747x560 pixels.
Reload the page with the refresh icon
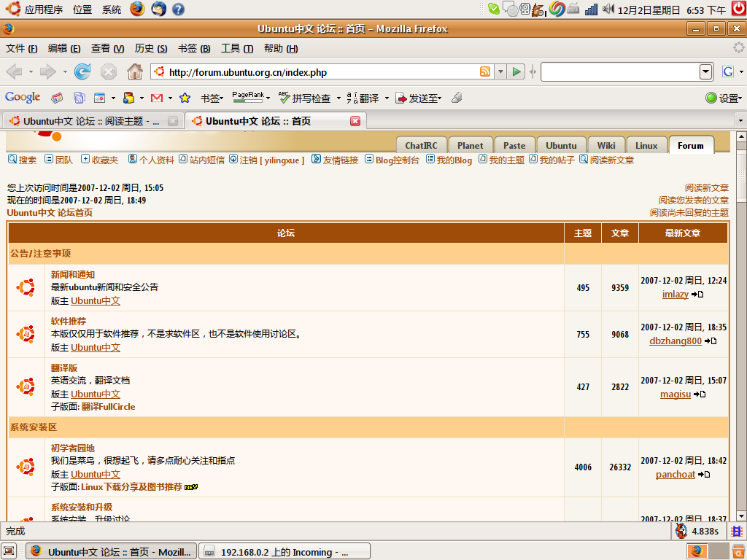click(x=82, y=72)
